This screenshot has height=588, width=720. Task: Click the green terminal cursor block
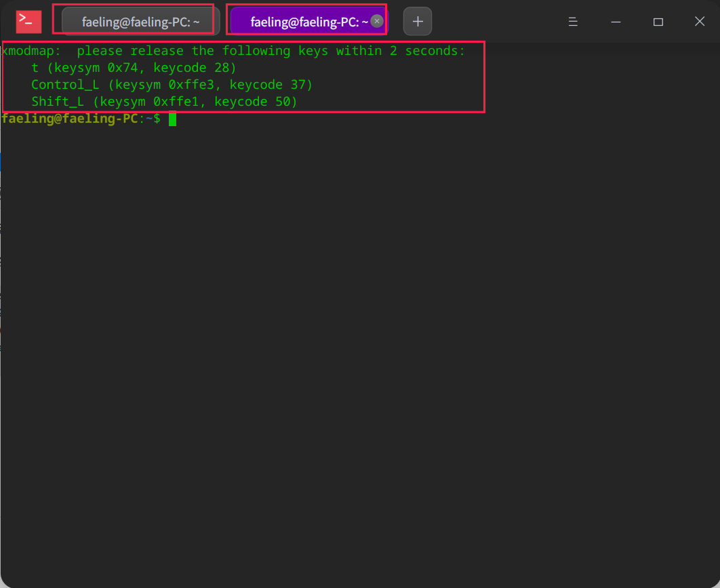[x=173, y=119]
